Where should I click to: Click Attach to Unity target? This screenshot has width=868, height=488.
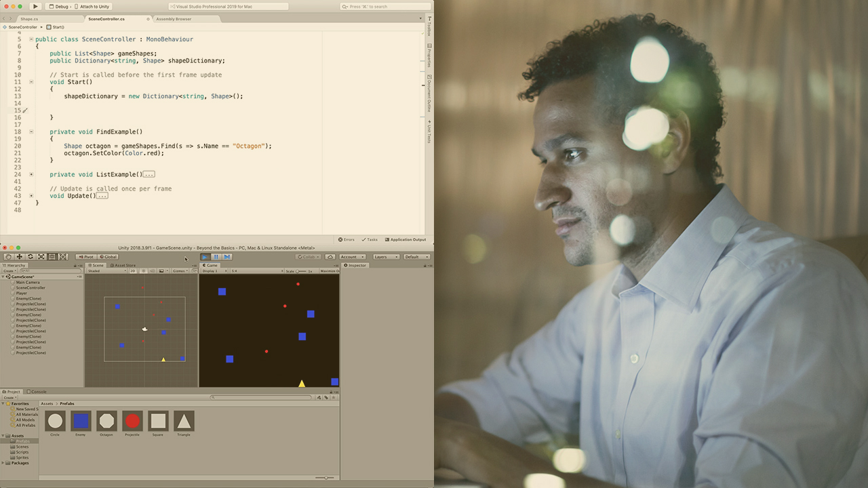click(x=92, y=6)
